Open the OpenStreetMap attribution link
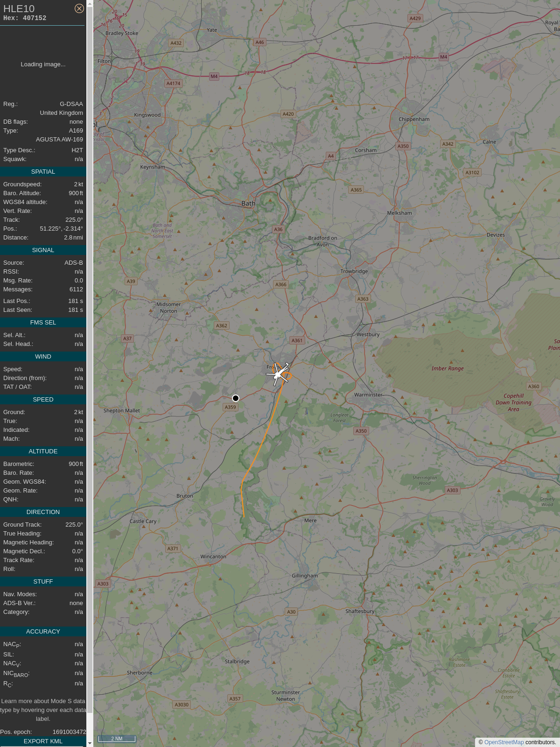 tap(504, 742)
